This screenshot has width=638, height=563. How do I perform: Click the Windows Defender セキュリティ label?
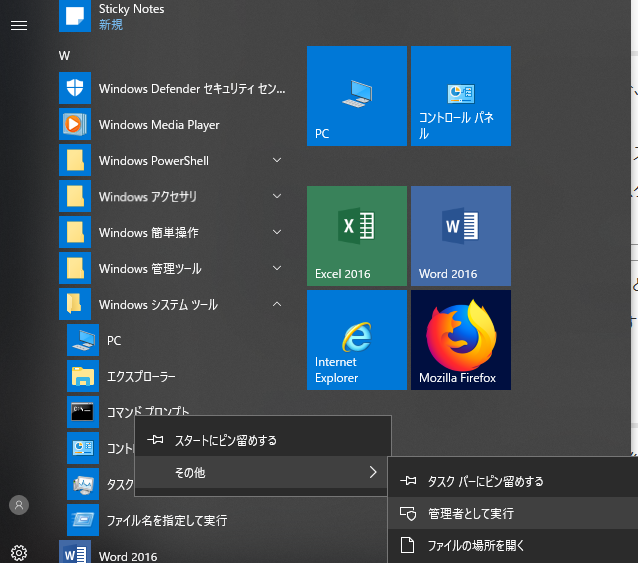[x=192, y=89]
